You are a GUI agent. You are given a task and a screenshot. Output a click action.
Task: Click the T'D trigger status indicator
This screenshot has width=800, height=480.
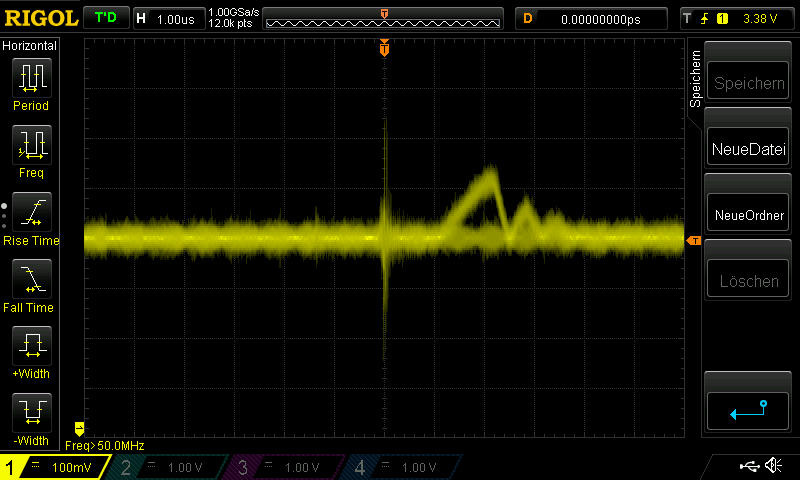point(106,18)
